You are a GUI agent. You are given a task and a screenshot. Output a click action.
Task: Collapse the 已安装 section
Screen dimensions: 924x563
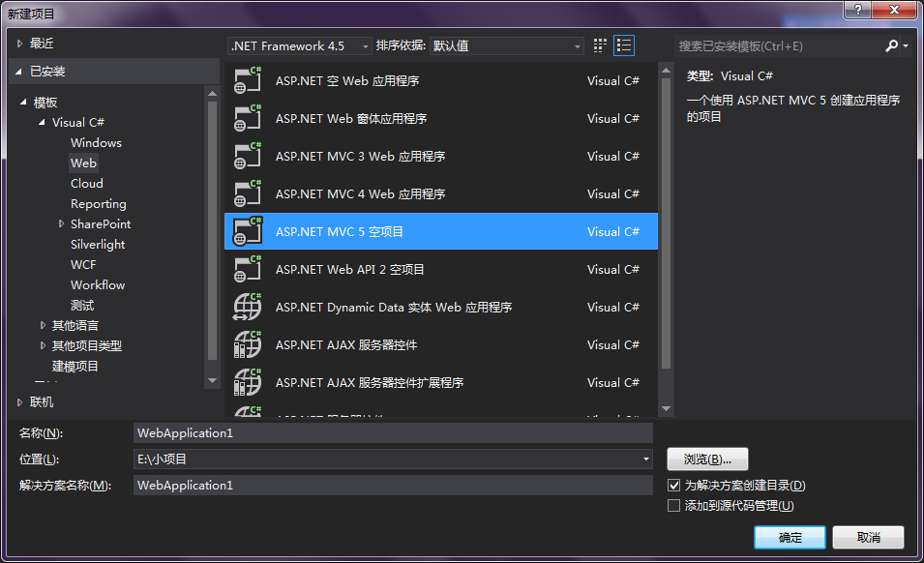click(x=18, y=72)
